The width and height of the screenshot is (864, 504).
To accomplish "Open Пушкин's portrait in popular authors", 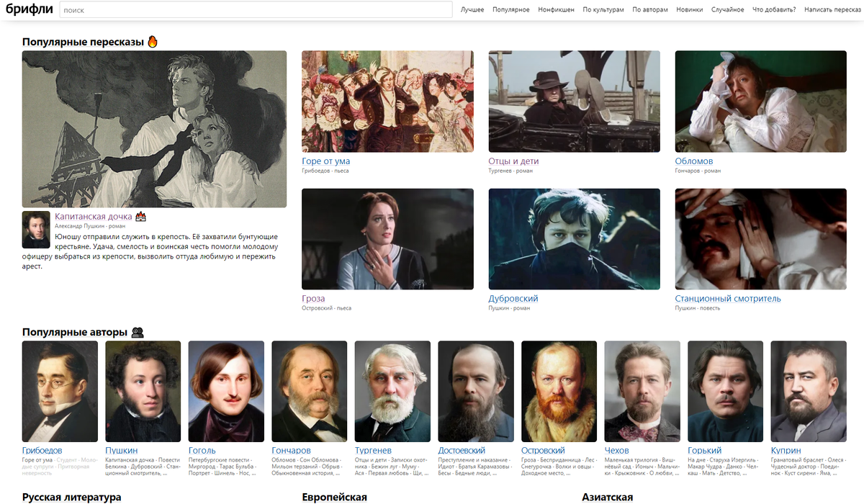I will 143,391.
